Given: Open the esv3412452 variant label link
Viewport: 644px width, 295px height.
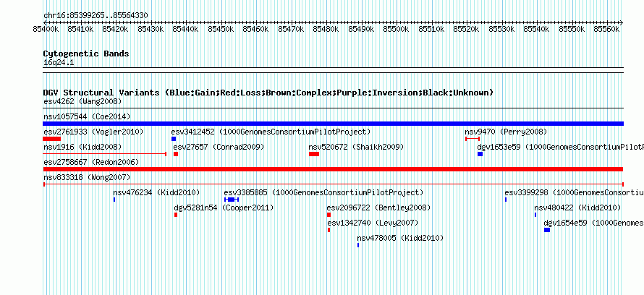Looking at the screenshot, I should [x=271, y=132].
